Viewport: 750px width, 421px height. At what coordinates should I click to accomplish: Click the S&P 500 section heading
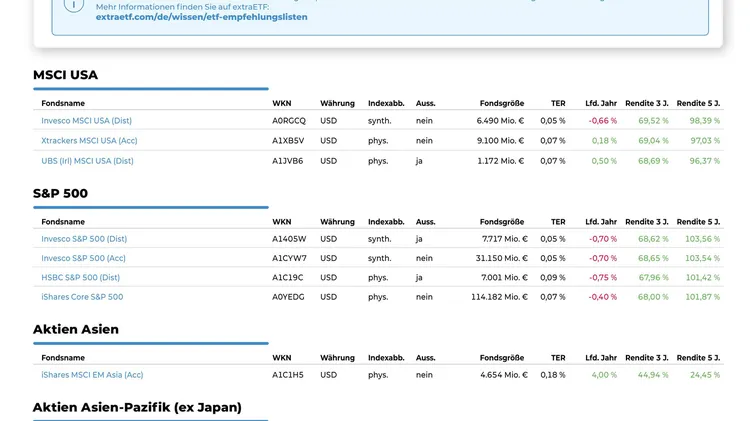coord(60,194)
